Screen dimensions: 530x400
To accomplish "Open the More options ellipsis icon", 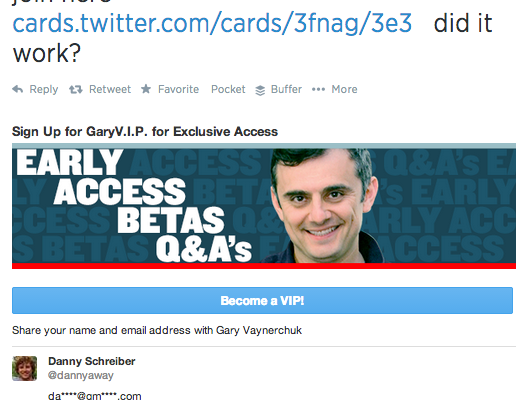I will tap(318, 89).
